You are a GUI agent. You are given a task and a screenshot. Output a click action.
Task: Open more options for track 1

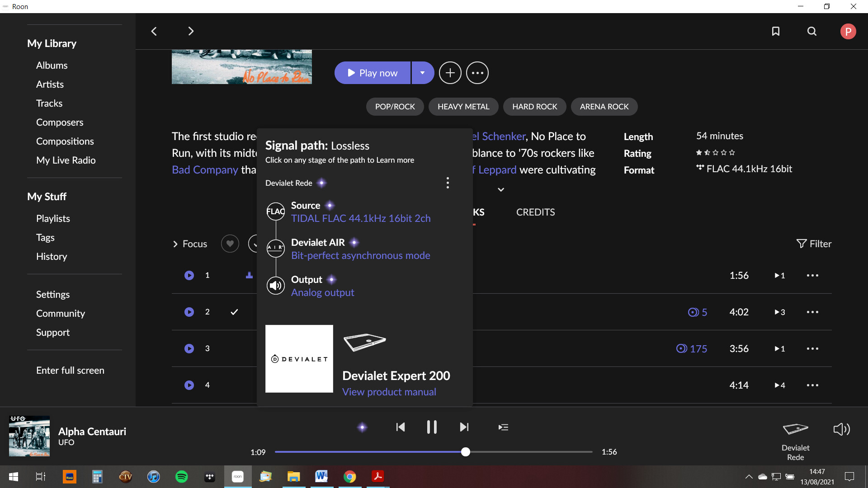click(812, 275)
